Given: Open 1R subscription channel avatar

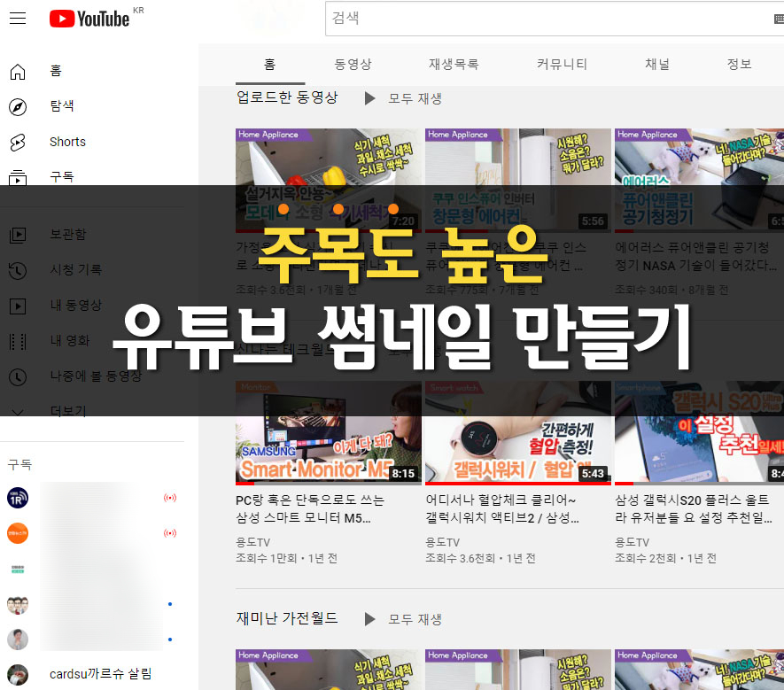Looking at the screenshot, I should point(18,498).
